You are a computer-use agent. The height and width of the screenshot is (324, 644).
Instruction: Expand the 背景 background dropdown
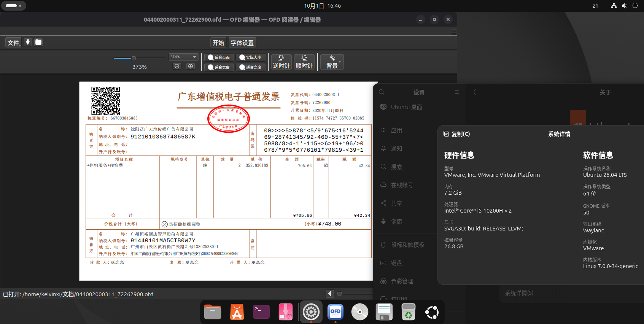pos(332,62)
